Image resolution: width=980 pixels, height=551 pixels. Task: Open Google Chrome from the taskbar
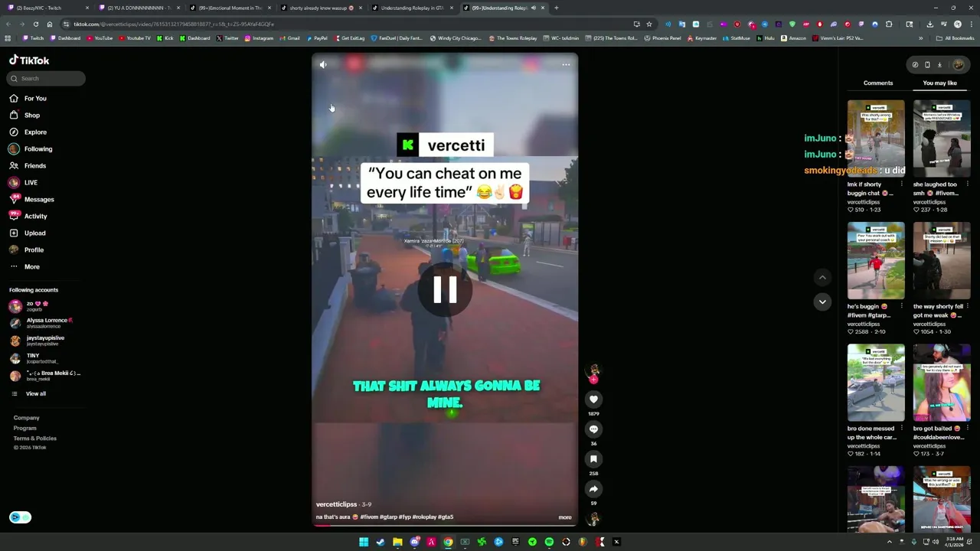click(448, 542)
